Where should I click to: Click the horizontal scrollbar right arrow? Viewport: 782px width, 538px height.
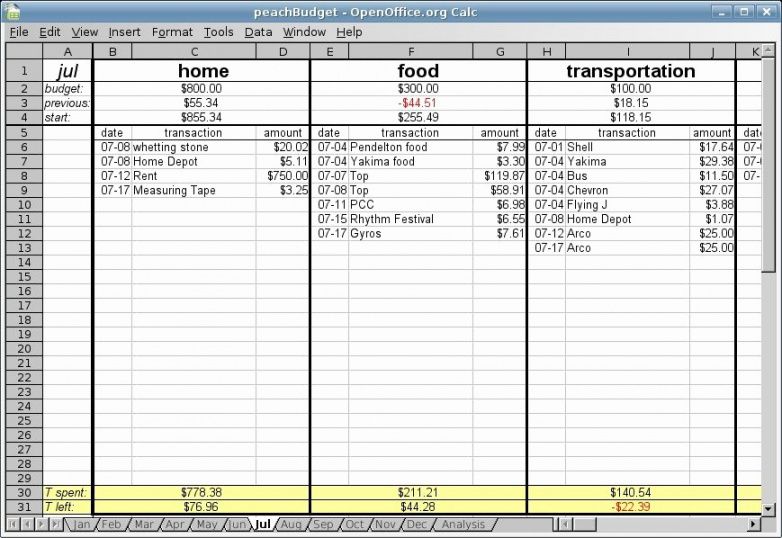point(753,525)
